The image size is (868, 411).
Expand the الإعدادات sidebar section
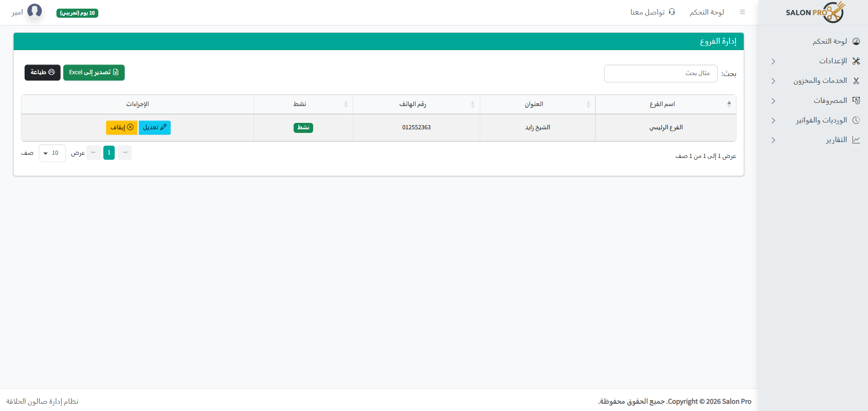(x=772, y=61)
